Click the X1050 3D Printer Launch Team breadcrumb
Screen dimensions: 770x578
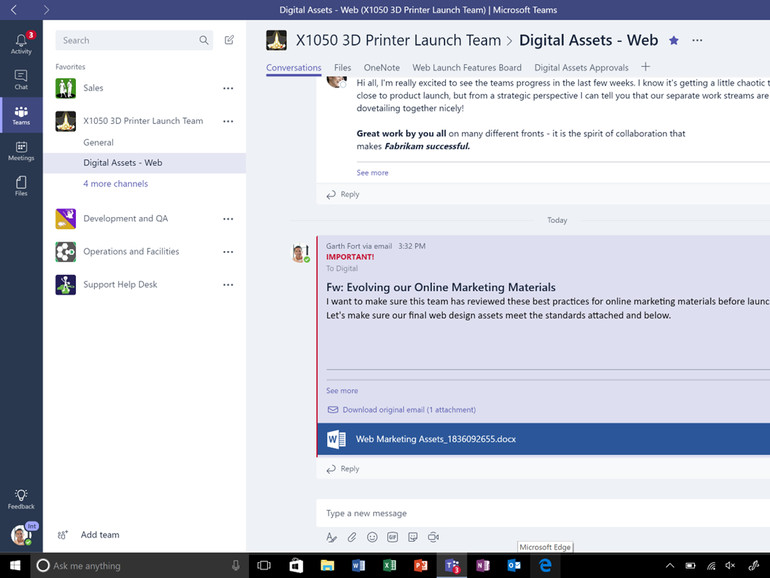(398, 40)
